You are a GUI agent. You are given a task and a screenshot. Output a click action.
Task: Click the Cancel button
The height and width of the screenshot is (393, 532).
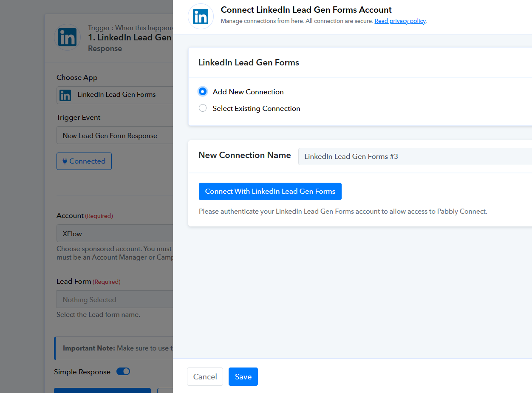click(x=205, y=377)
